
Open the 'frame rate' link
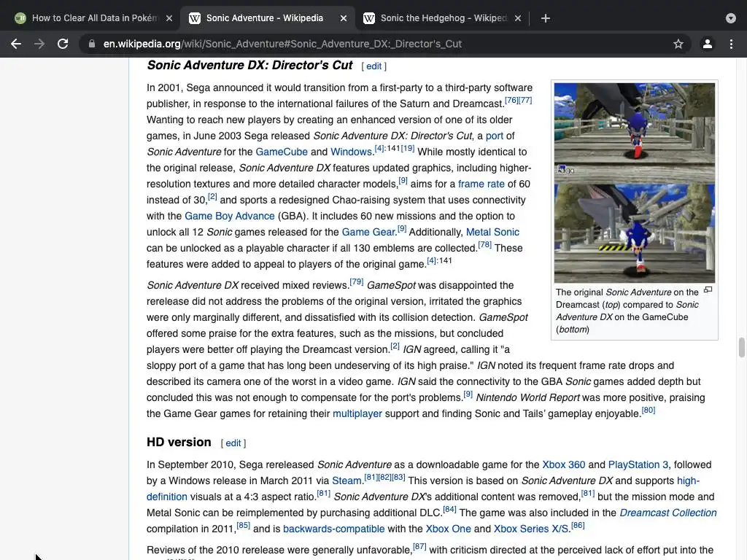pos(481,184)
